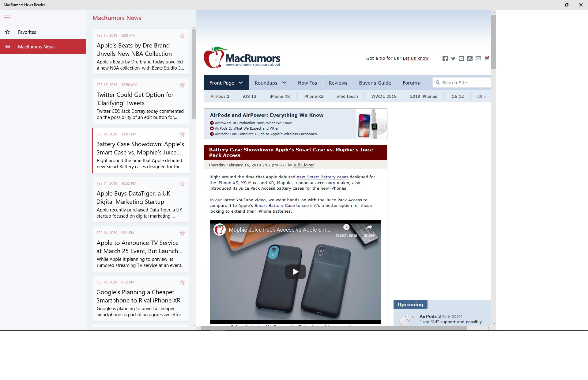This screenshot has width=588, height=380.
Task: Click the Battery Case Showdown article headline
Action: [291, 152]
